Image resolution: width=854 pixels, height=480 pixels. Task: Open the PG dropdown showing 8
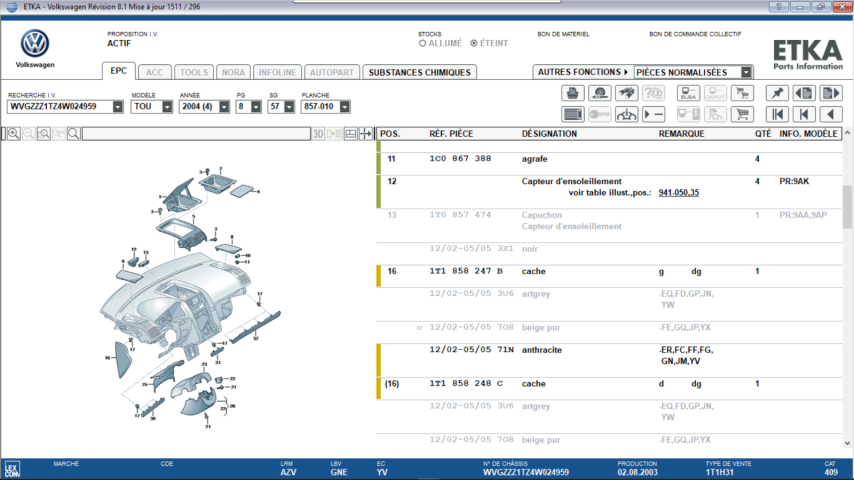coord(255,107)
